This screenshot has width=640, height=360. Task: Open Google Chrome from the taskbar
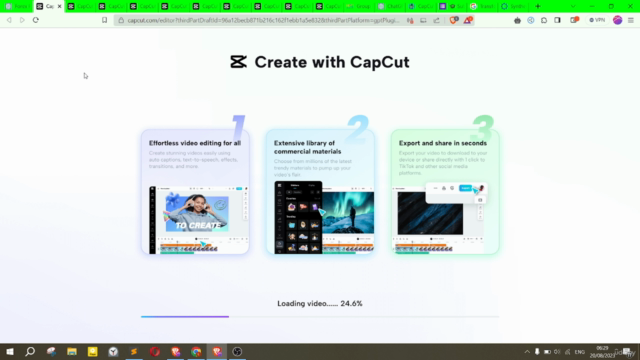pyautogui.click(x=196, y=351)
